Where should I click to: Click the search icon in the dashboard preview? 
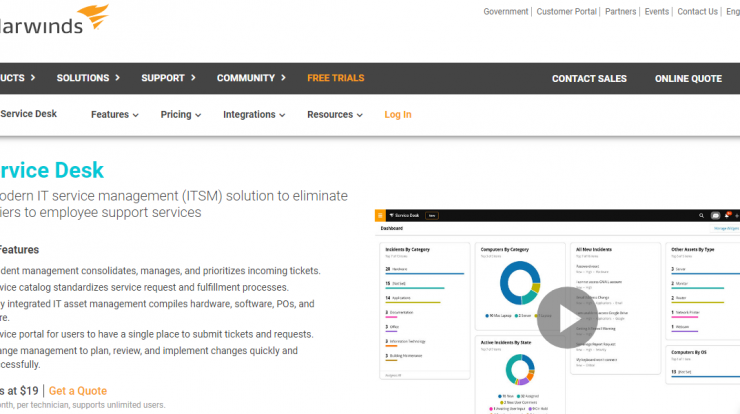tap(701, 216)
